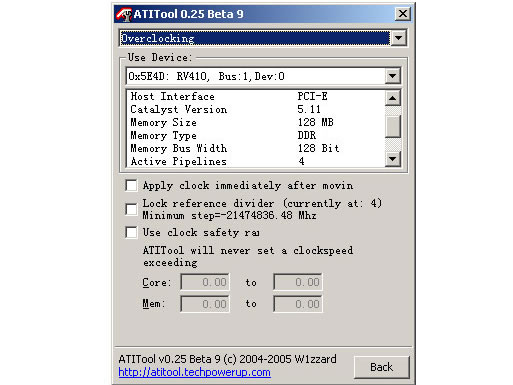Screen dimensions: 513x385
Task: Click the info list scroll up arrow
Action: coord(392,98)
